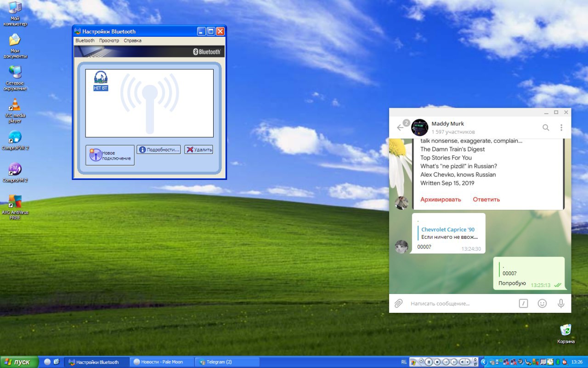Open the Корзина recycle bin icon
588x368 pixels.
[x=566, y=333]
